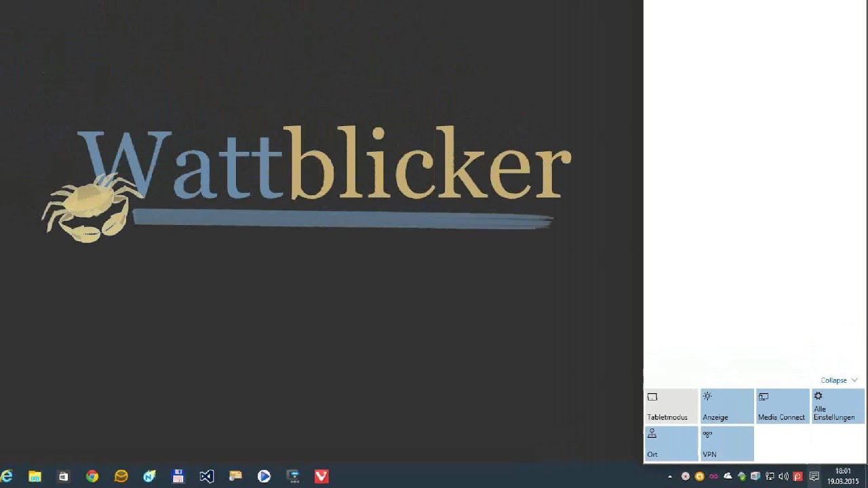Launch Visual Studio from taskbar
This screenshot has width=868, height=488.
point(207,476)
